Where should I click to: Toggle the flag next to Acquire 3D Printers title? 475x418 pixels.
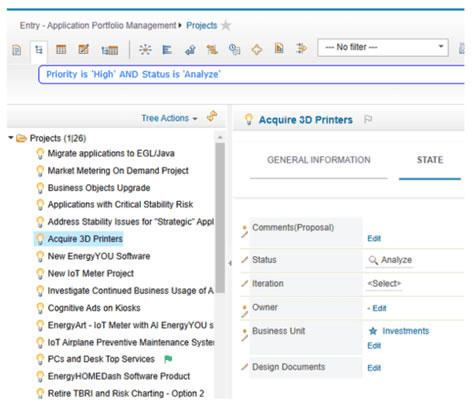[368, 119]
